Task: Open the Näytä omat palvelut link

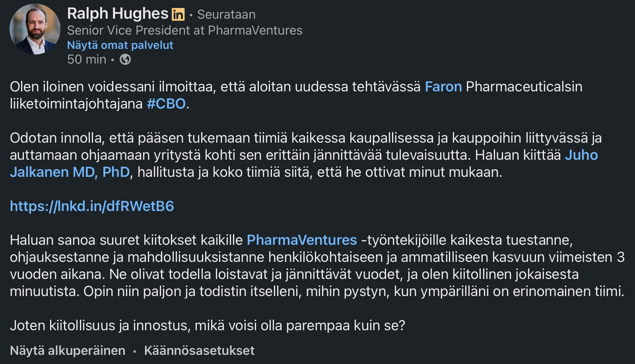Action: click(120, 45)
